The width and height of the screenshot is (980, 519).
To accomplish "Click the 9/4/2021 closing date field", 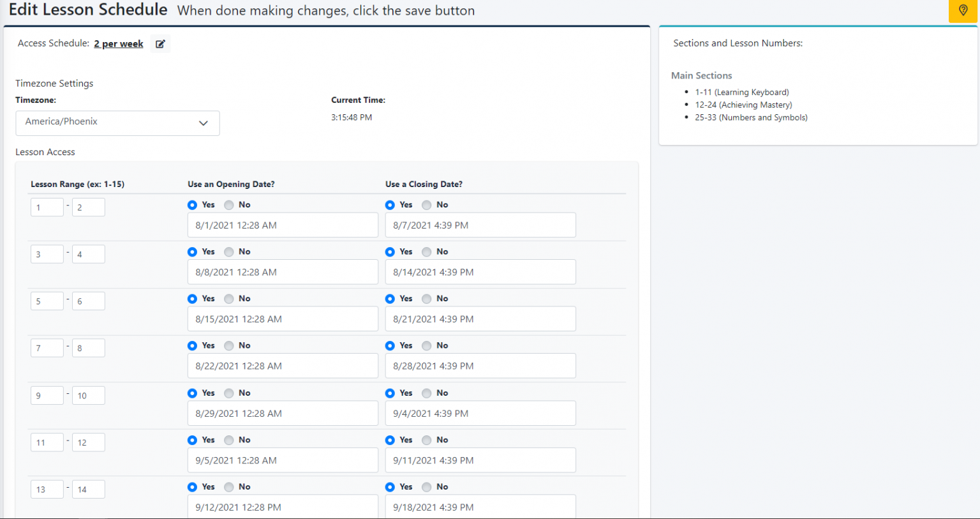I will [480, 413].
